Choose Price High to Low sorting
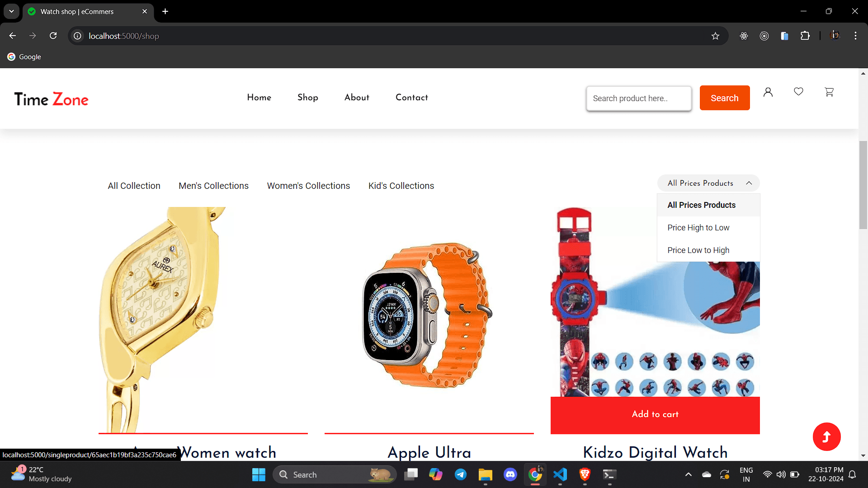 pos(708,228)
